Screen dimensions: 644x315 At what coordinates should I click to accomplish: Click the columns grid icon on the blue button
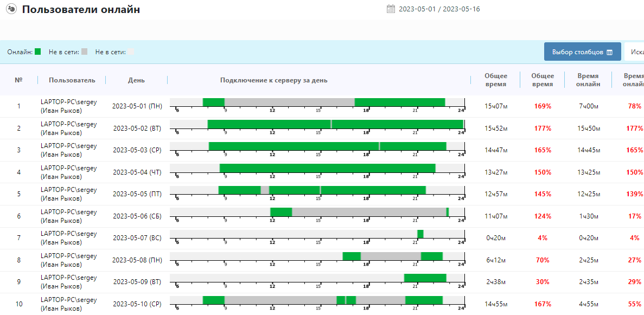(610, 53)
